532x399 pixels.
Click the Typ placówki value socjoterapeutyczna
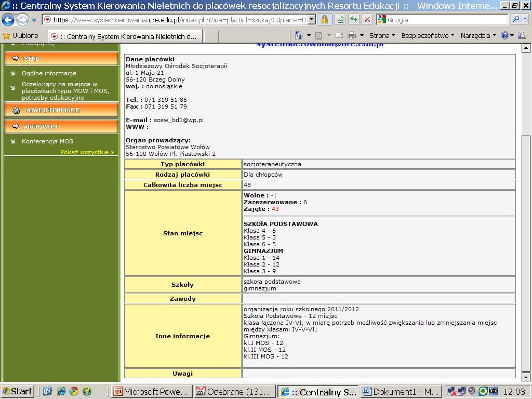tap(272, 164)
